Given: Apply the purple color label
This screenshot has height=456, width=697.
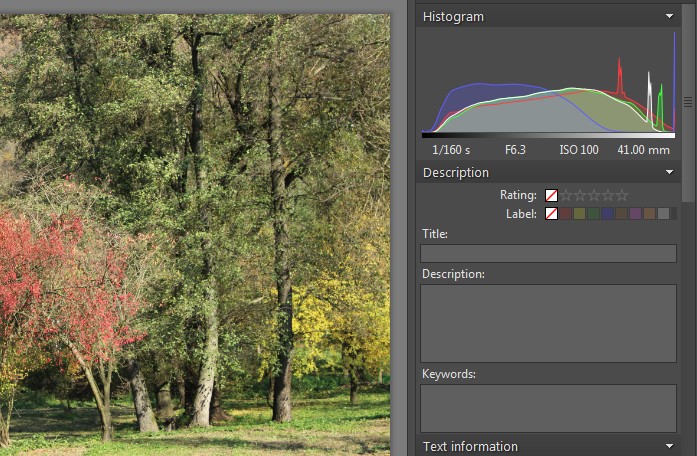Looking at the screenshot, I should [636, 214].
